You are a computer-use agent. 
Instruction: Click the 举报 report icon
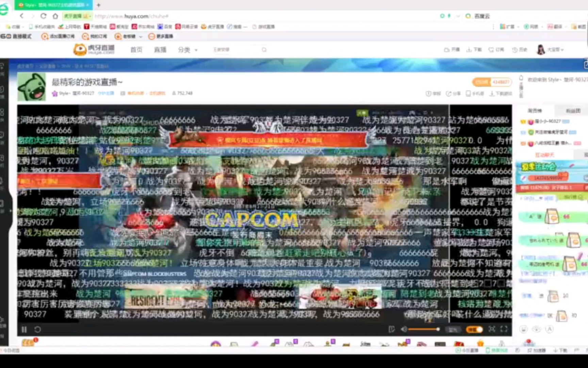433,93
